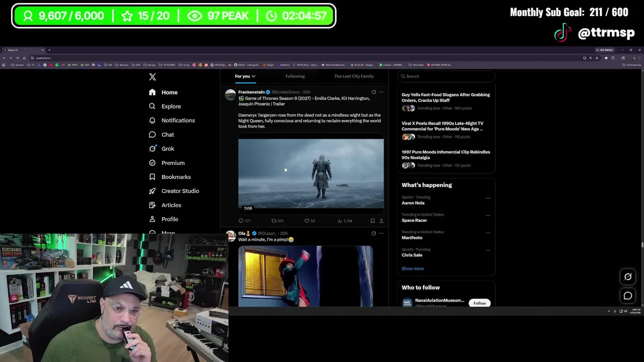
Task: Open Premium in the sidebar
Action: tap(168, 163)
